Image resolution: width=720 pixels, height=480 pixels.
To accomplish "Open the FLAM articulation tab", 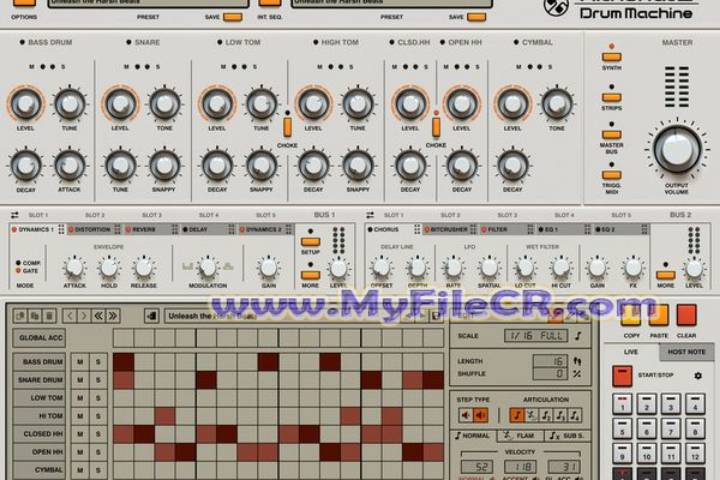I will (x=521, y=435).
